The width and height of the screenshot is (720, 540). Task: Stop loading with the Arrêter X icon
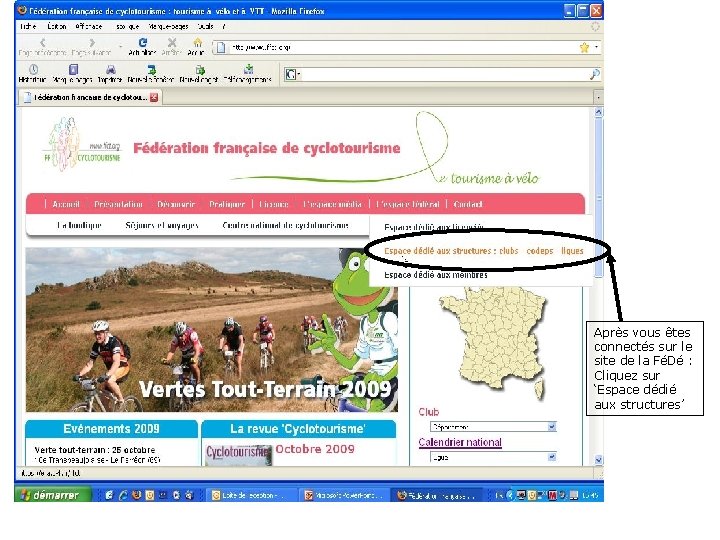[172, 42]
